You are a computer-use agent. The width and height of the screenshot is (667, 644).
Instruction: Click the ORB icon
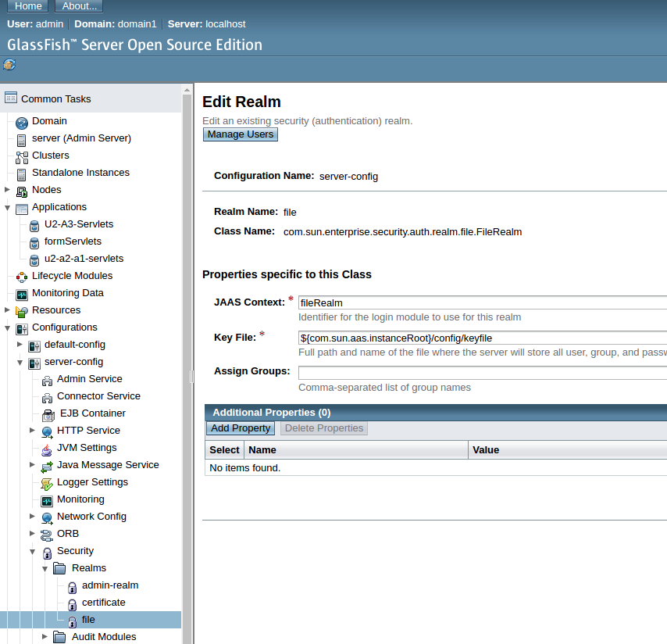[47, 535]
